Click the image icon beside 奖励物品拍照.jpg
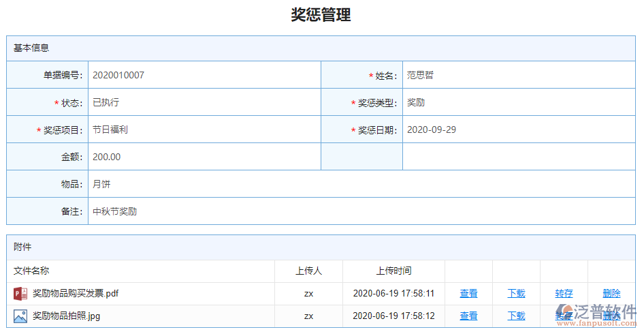This screenshot has height=334, width=644. (20, 316)
